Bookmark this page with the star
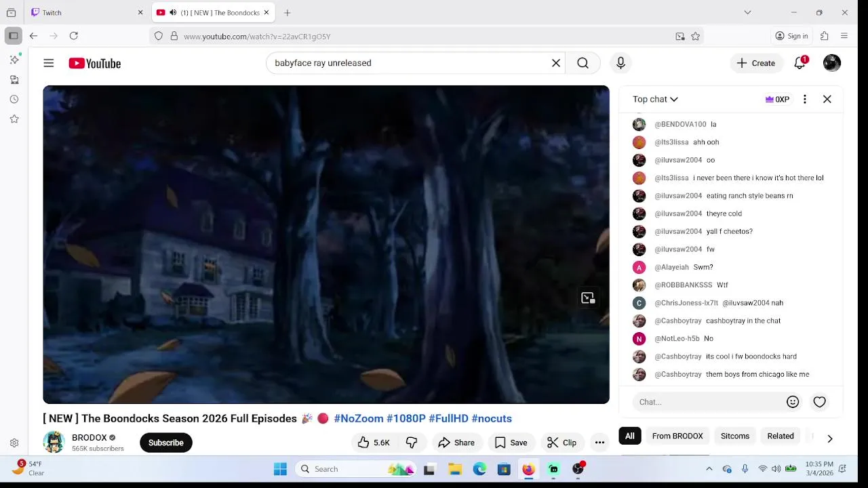This screenshot has height=488, width=868. [695, 37]
